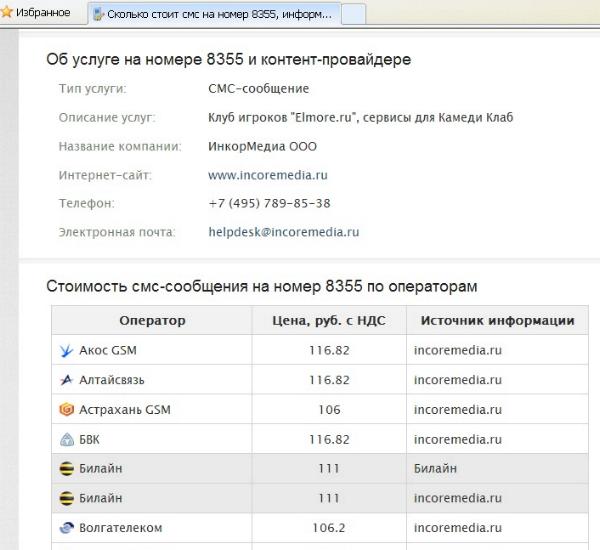This screenshot has width=600, height=550.
Task: Click the Избранное favorites label
Action: click(43, 13)
